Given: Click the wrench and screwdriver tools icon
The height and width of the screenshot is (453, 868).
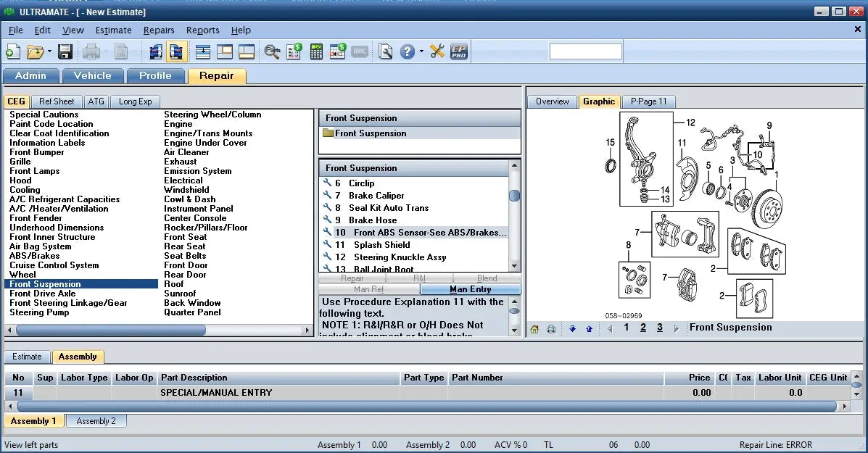Looking at the screenshot, I should point(437,51).
